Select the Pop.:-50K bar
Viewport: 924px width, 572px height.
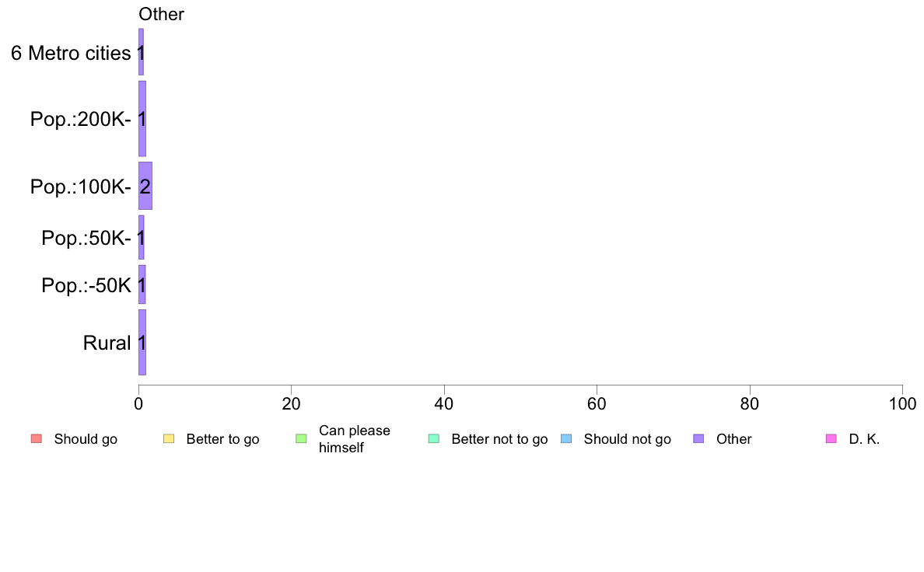click(142, 284)
